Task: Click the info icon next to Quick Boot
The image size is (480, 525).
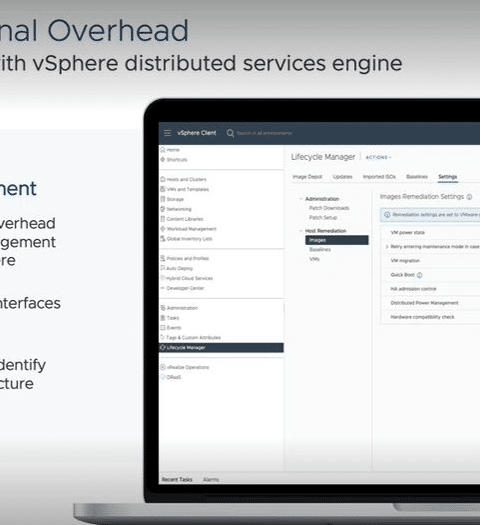Action: pyautogui.click(x=419, y=275)
